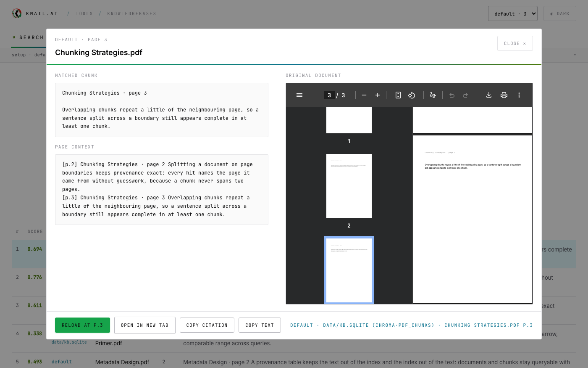Click Open in New Tab button
Image resolution: width=588 pixels, height=368 pixels.
coord(145,325)
